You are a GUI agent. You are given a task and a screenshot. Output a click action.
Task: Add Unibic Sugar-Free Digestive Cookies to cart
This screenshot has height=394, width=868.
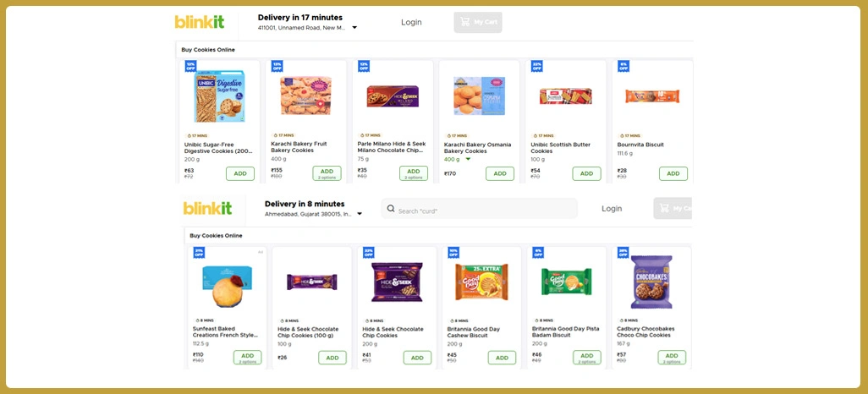[x=239, y=173]
